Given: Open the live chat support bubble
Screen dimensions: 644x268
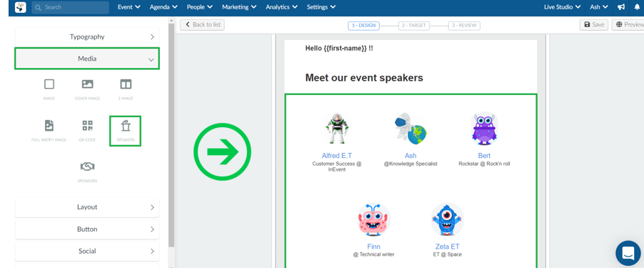Looking at the screenshot, I should click(628, 253).
